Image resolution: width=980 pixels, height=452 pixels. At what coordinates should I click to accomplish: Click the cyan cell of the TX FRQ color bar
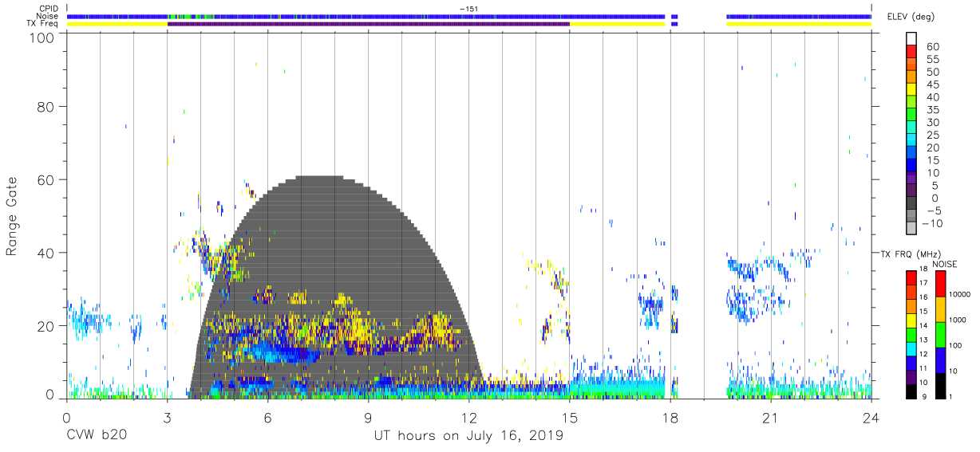coord(911,348)
